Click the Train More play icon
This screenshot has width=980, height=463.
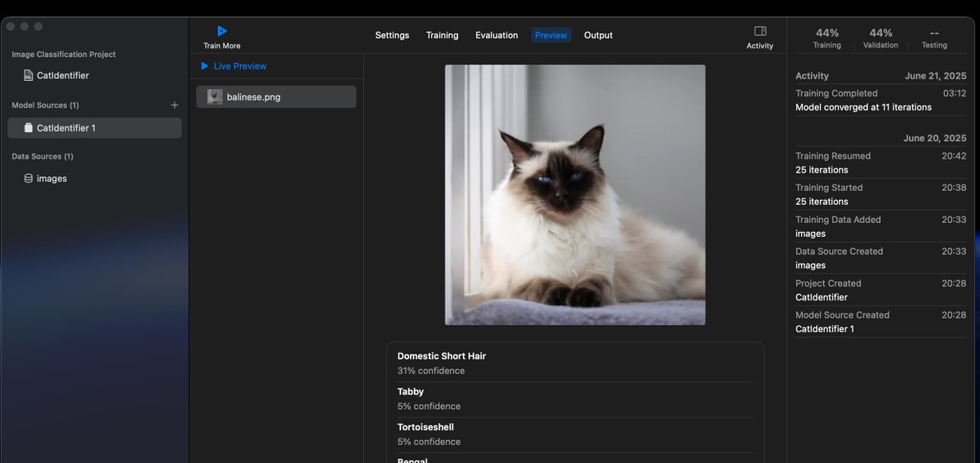coord(221,31)
